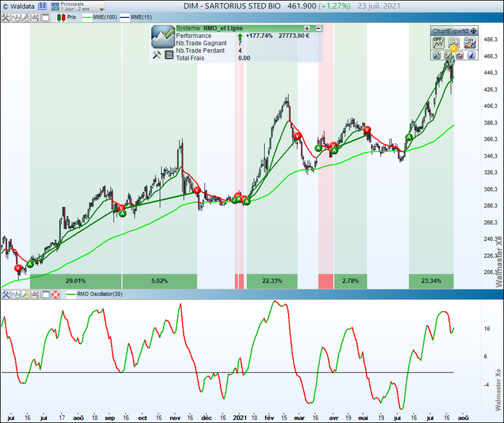The image size is (504, 423).
Task: Click the ChartExpert 100% zoom button
Action: pyautogui.click(x=454, y=42)
